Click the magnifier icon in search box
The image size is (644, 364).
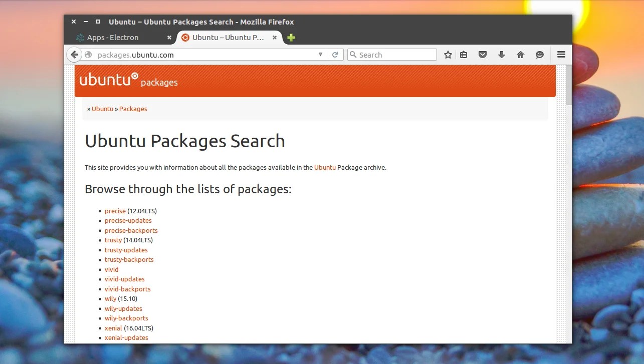(353, 55)
